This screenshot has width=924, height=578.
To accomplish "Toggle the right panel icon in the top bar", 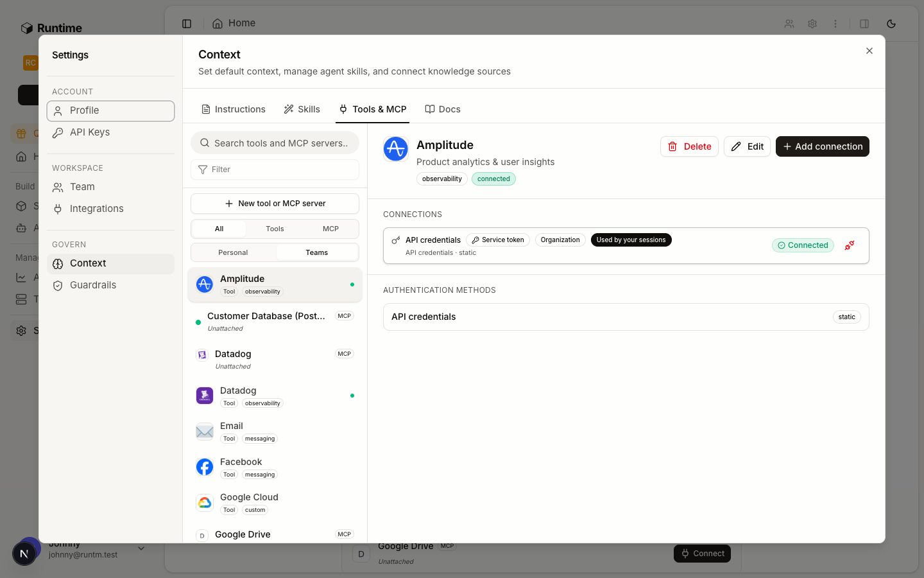I will (x=864, y=24).
